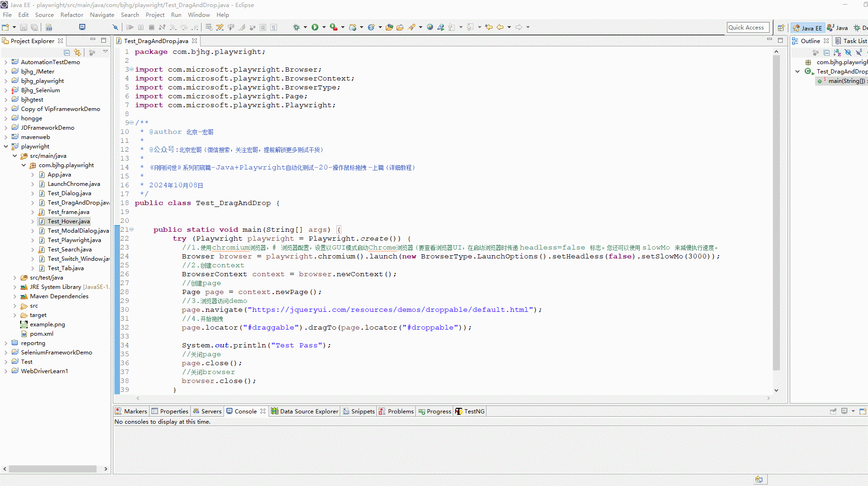Click the Save All toolbar icon
868x486 pixels.
(34, 27)
